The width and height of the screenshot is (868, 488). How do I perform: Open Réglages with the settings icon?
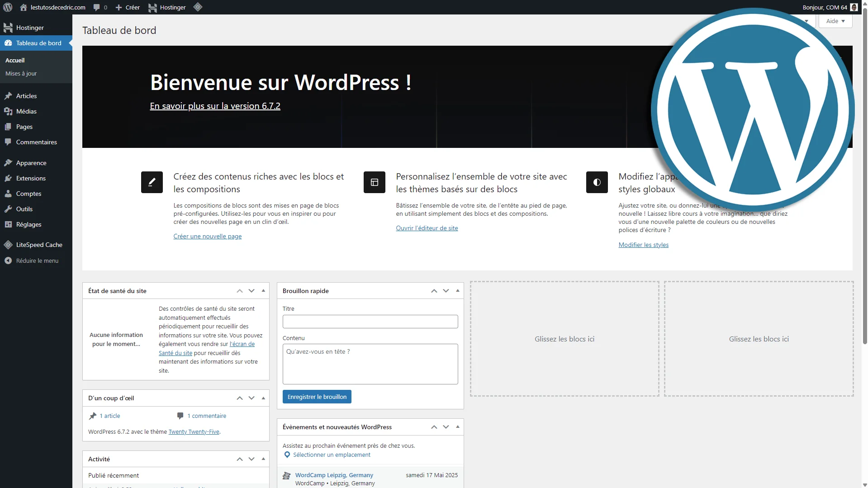click(x=9, y=224)
